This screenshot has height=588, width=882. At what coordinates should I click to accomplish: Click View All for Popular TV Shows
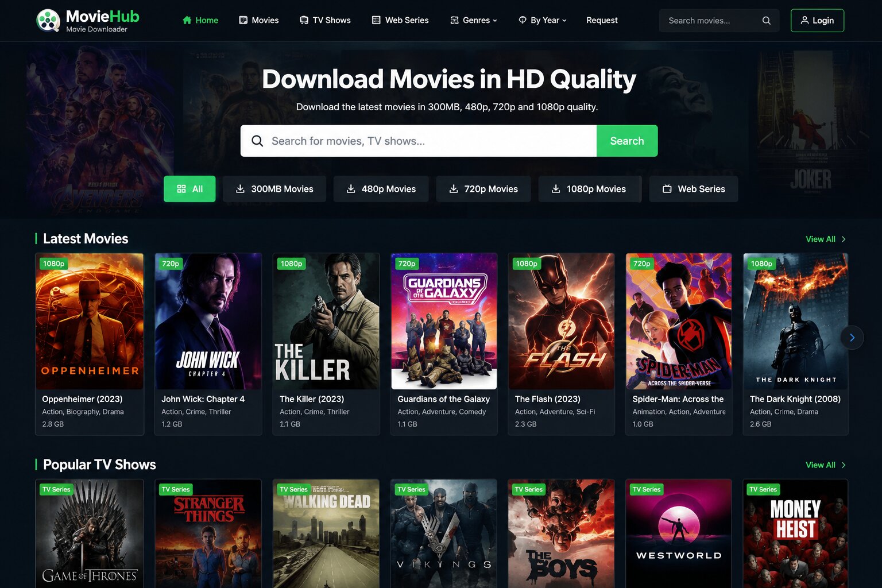pos(826,465)
